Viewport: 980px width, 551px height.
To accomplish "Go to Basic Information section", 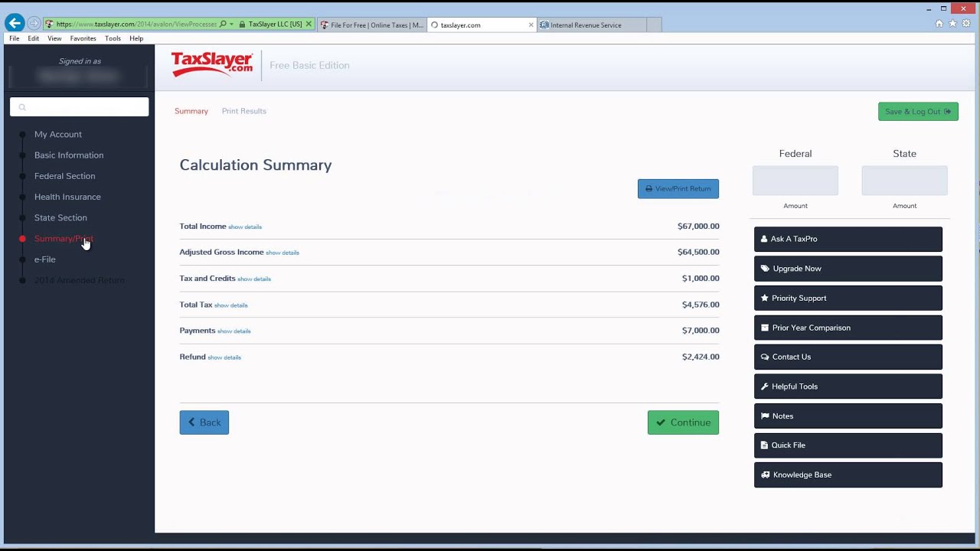I will click(x=69, y=155).
